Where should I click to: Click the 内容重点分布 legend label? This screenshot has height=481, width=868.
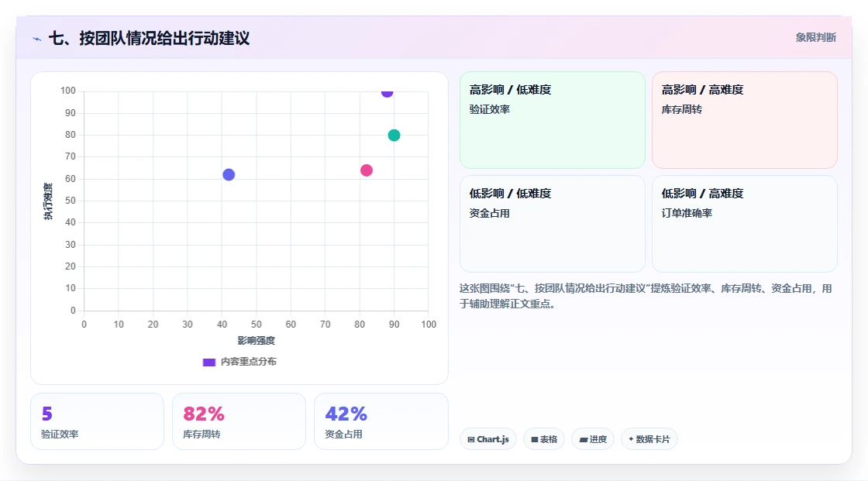248,362
